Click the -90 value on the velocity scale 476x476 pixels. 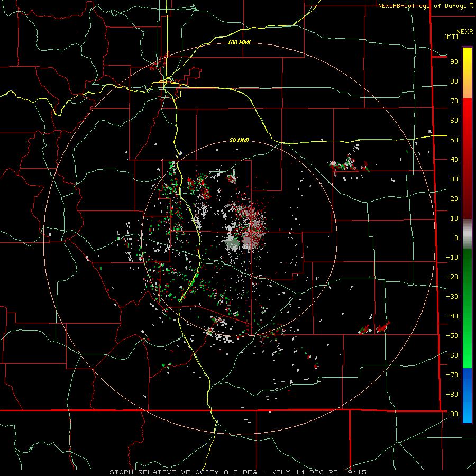point(452,414)
